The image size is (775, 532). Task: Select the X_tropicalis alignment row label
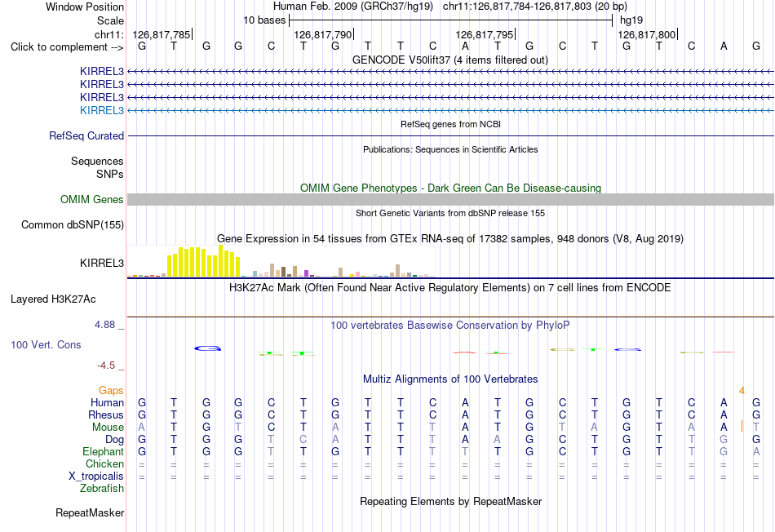[x=96, y=477]
